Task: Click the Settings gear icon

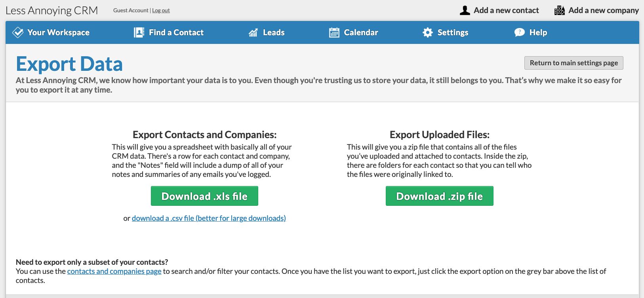Action: tap(428, 32)
